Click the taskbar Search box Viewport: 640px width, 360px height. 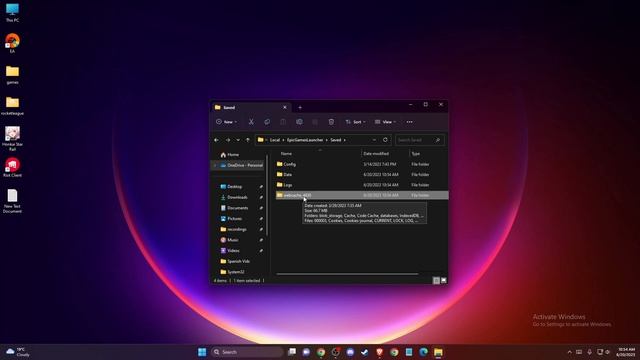pos(247,352)
